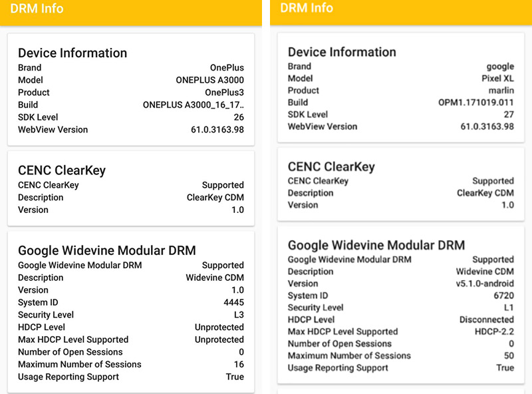Screen dimensions: 532x394
Task: Click Google Widevine Modular DRM heading, OnePlus screen
Action: [x=107, y=251]
